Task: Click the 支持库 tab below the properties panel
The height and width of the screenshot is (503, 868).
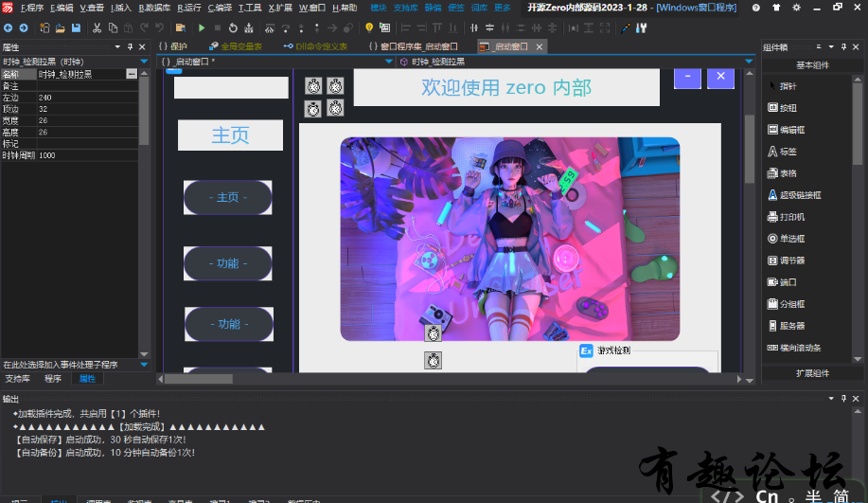Action: 17,379
